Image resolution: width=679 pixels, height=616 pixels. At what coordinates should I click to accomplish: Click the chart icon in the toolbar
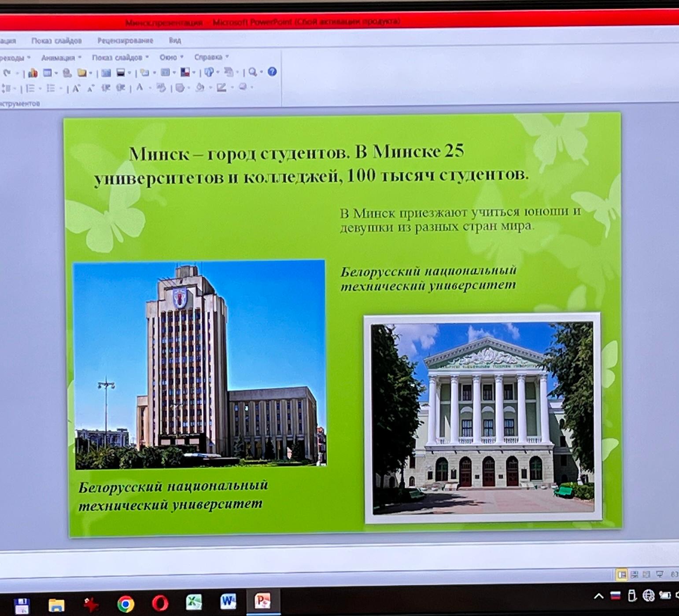pos(33,73)
